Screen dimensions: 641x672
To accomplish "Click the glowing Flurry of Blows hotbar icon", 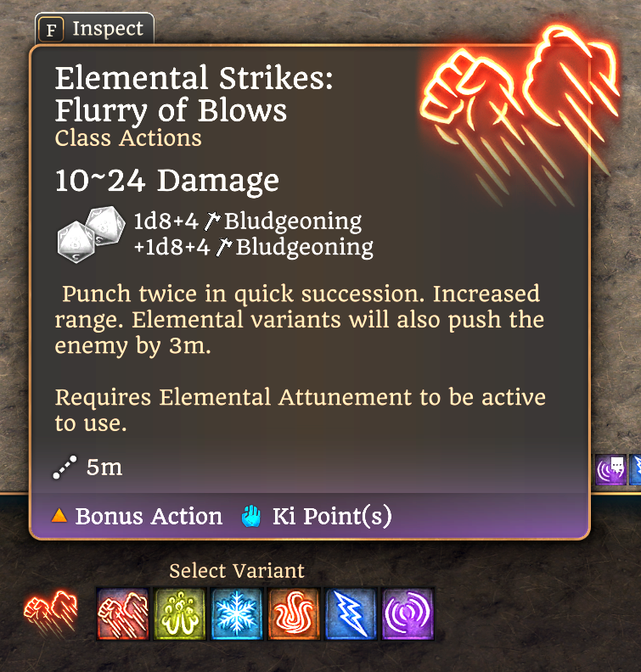I will (x=51, y=612).
